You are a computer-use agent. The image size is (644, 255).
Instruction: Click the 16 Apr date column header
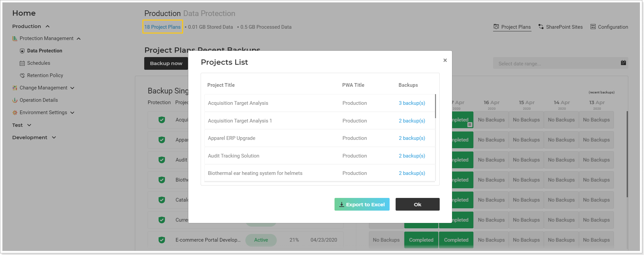tap(491, 105)
